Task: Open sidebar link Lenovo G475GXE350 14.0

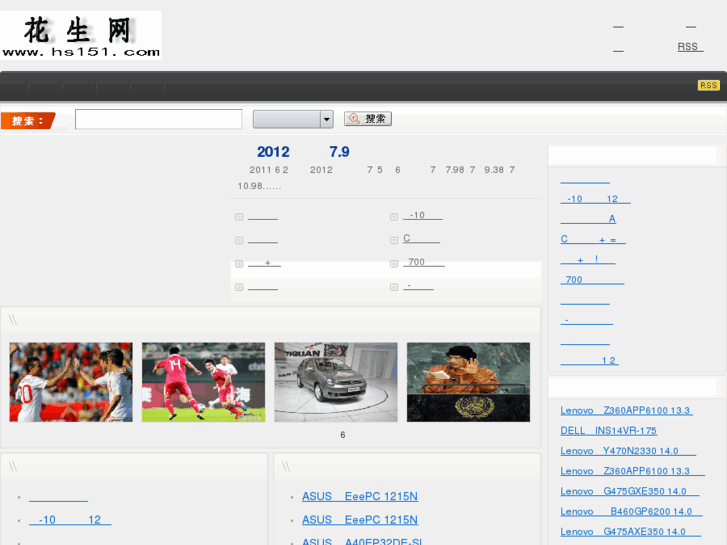Action: pos(630,491)
